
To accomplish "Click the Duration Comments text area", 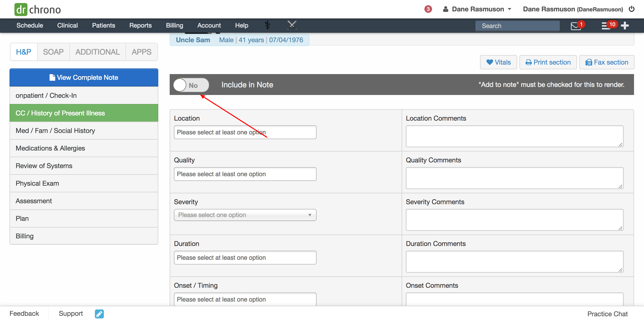I will pos(514,262).
